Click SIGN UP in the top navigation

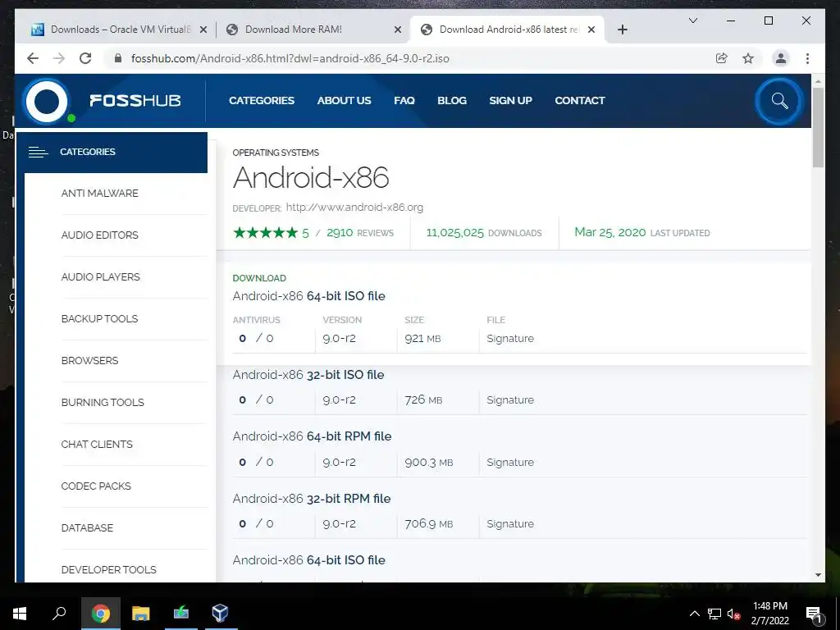coord(510,101)
